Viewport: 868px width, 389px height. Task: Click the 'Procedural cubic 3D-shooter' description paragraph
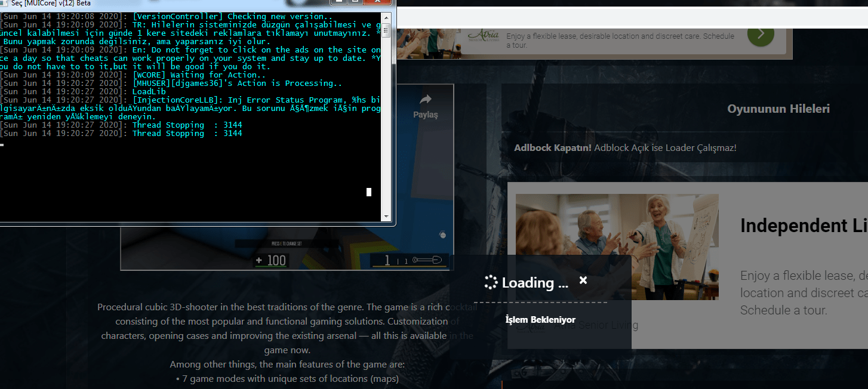pyautogui.click(x=287, y=329)
